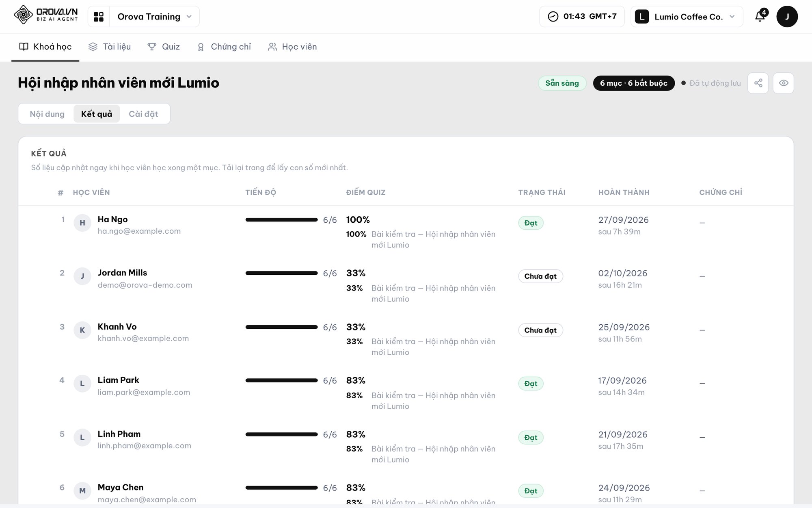Screen dimensions: 812x508
Task: Click the Sẵn sàng status badge
Action: (x=562, y=83)
